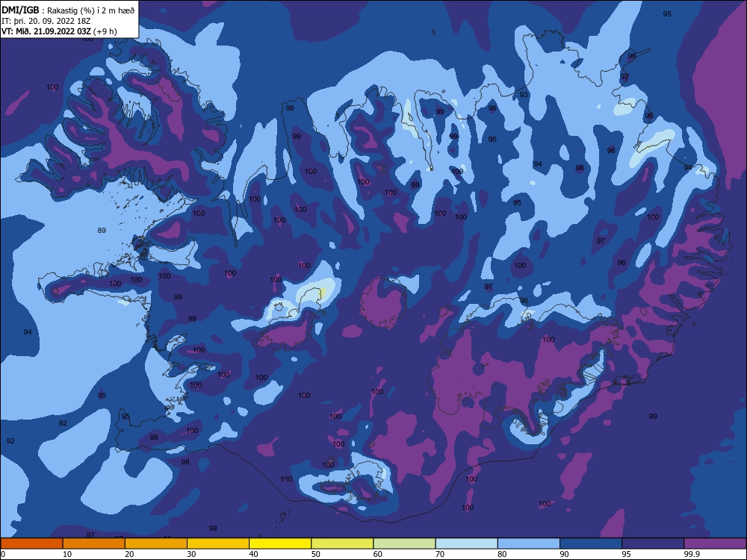Click the '93' humidity value on map

tap(524, 95)
